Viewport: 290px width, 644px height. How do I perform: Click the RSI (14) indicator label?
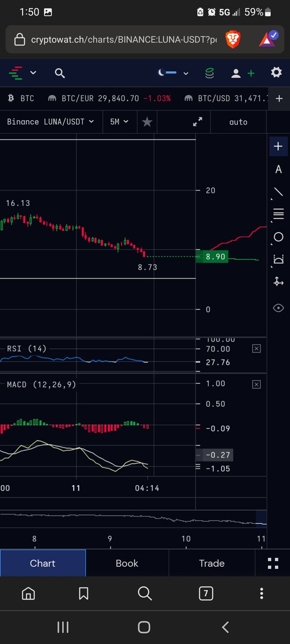point(27,349)
